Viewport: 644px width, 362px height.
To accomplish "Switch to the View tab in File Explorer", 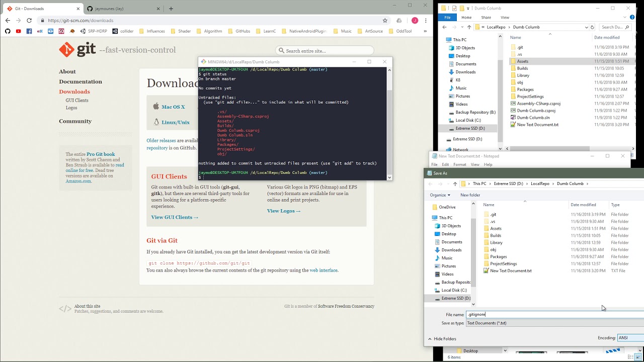I will [505, 17].
